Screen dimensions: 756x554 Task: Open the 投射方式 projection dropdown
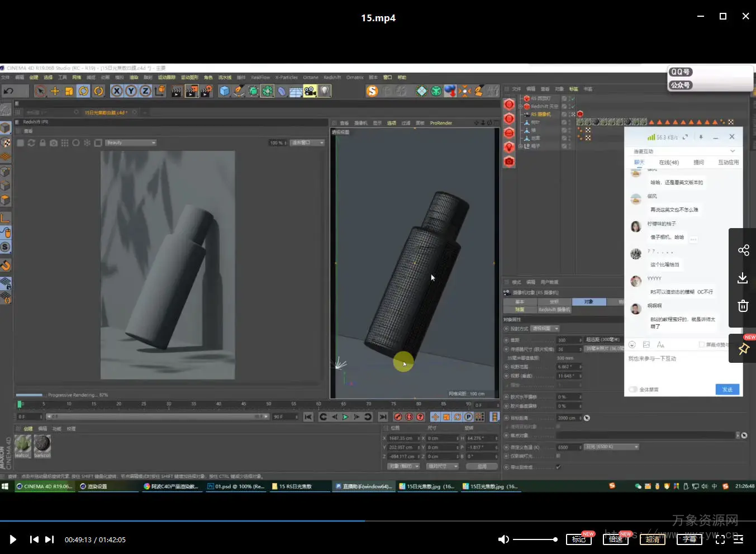tap(545, 329)
